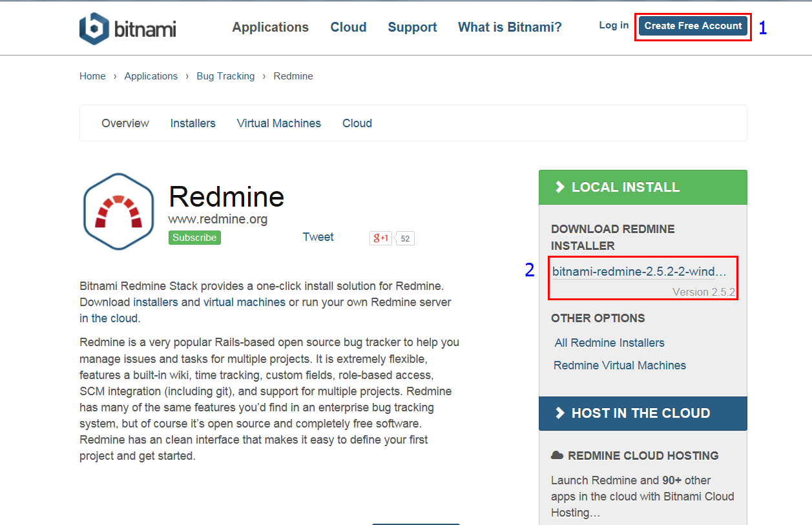Viewport: 812px width, 525px height.
Task: Click Redmine breadcrumb text
Action: pyautogui.click(x=293, y=76)
